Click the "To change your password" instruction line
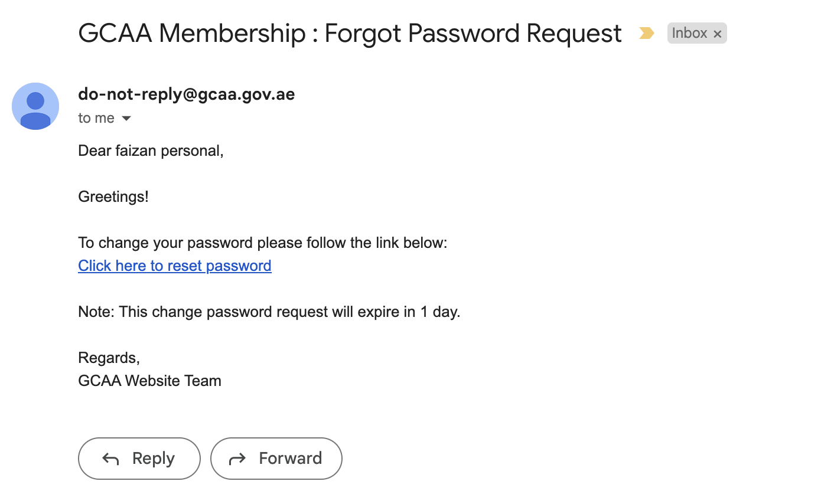 [262, 243]
